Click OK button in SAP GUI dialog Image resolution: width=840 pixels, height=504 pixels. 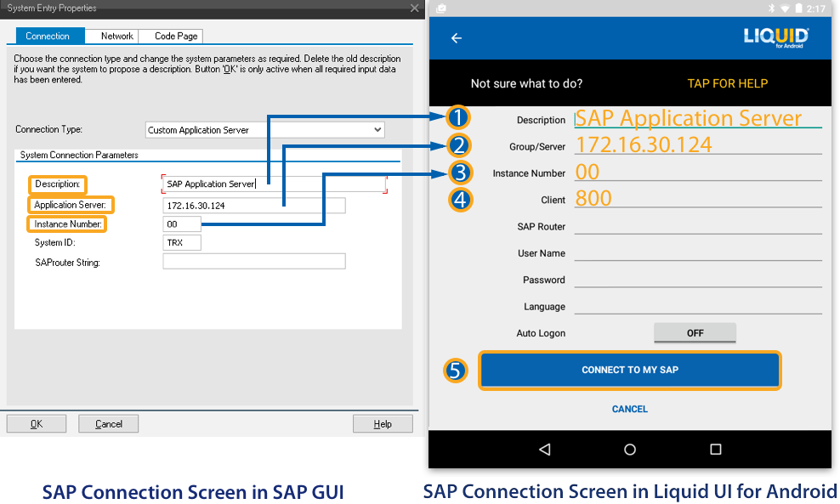click(x=37, y=423)
